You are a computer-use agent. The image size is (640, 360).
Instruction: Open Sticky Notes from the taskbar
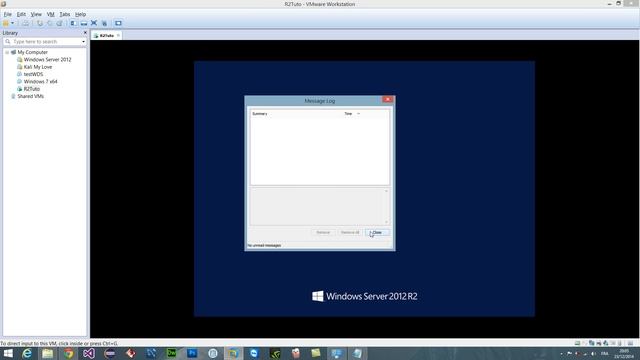[316, 353]
